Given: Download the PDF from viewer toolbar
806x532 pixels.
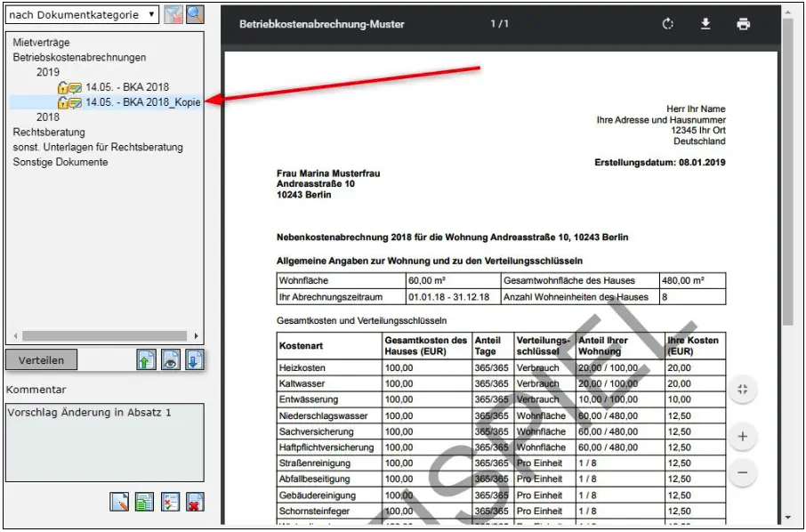Looking at the screenshot, I should pos(705,24).
